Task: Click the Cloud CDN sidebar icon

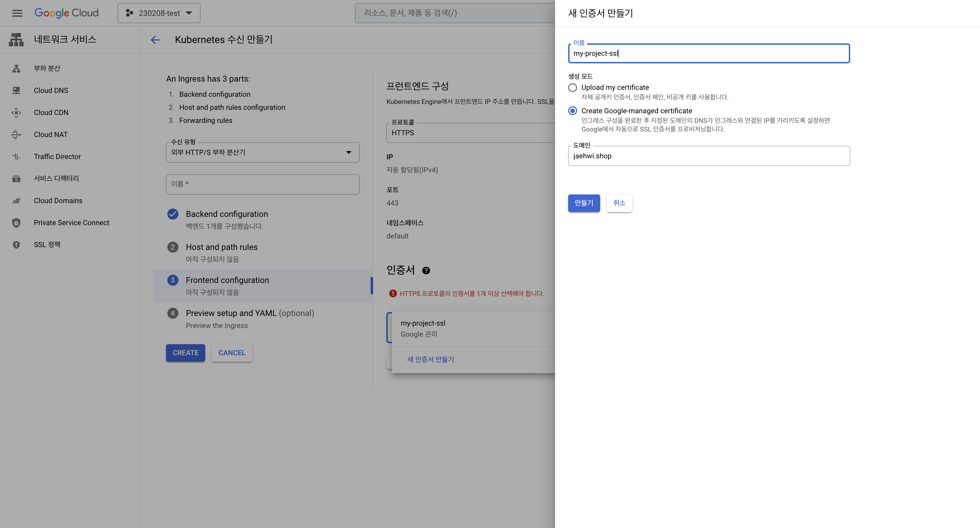Action: 16,113
